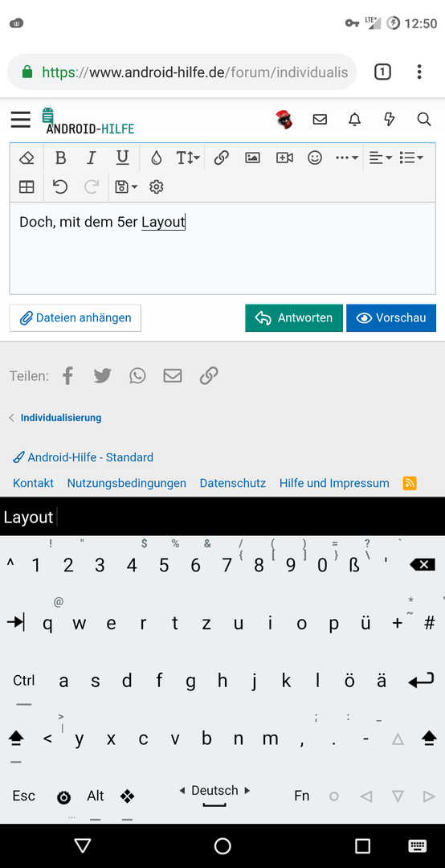
Task: Expand the text alignment dropdown
Action: tap(381, 158)
